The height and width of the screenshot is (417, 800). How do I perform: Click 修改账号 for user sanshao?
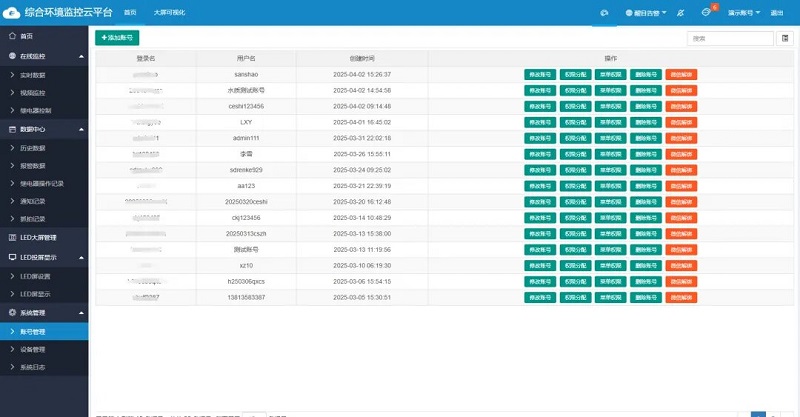point(540,75)
